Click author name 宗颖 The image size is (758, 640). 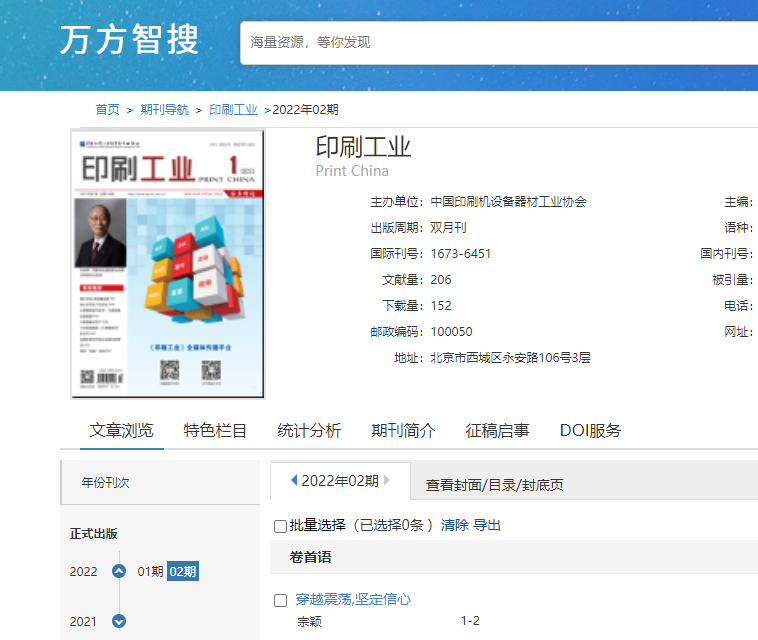[x=309, y=622]
